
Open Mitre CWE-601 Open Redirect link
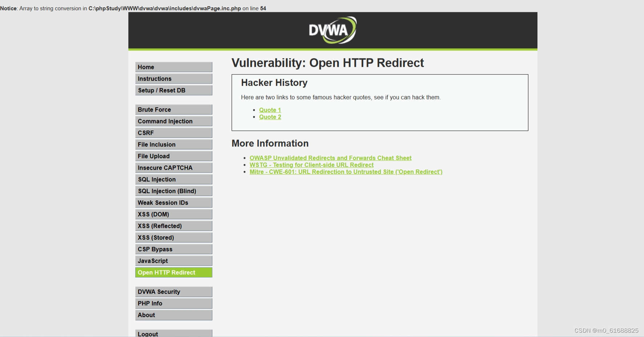click(345, 172)
